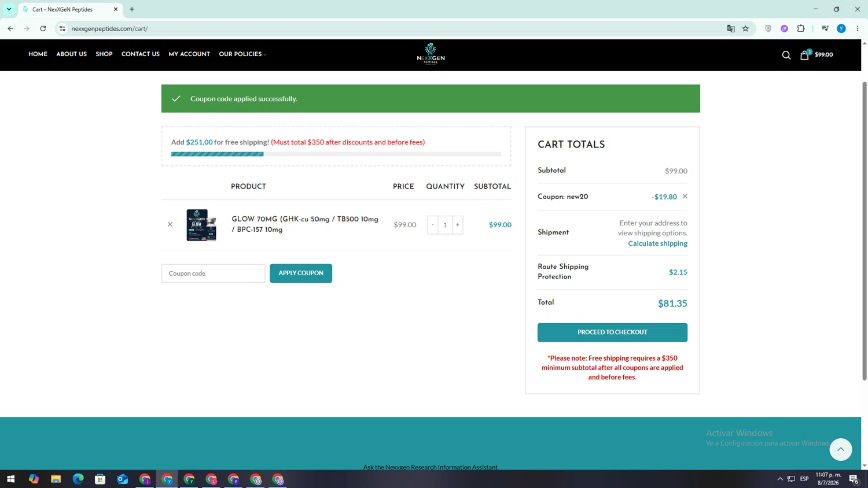This screenshot has width=868, height=488.
Task: Open the CONTACT US page
Action: pos(141,54)
